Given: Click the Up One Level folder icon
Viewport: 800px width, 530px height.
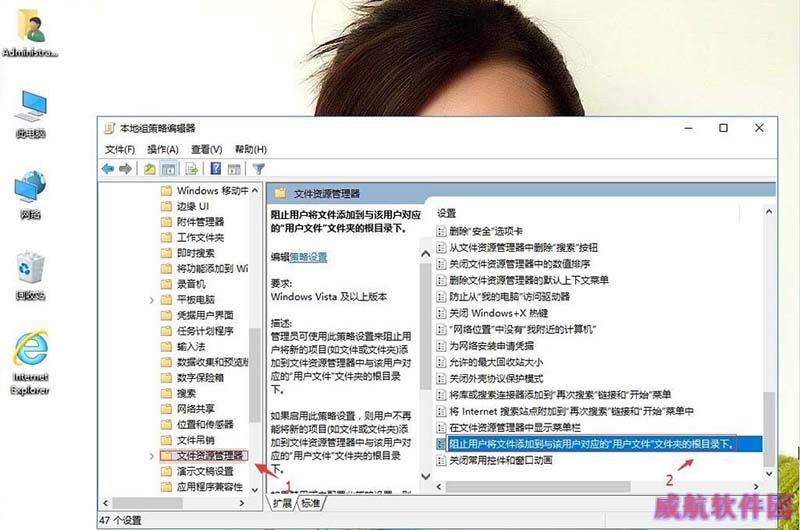Looking at the screenshot, I should [149, 169].
